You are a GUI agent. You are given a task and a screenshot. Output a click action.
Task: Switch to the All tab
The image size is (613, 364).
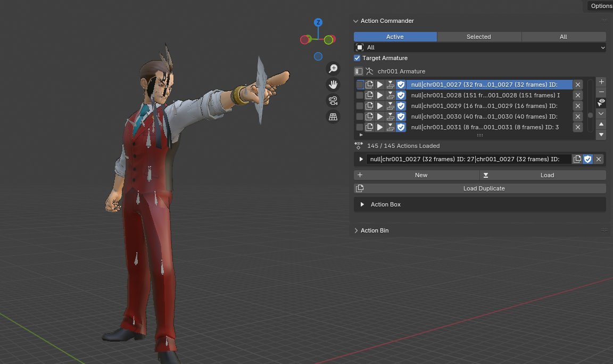pos(564,37)
